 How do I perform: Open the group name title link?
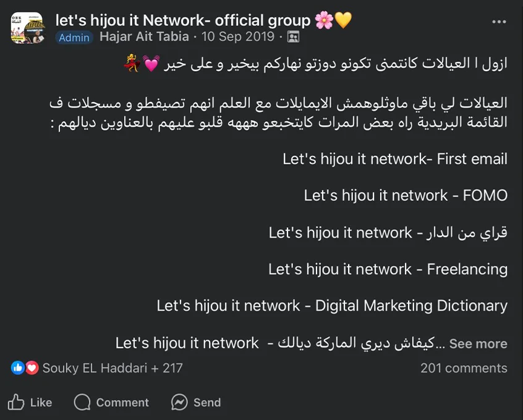[x=184, y=20]
